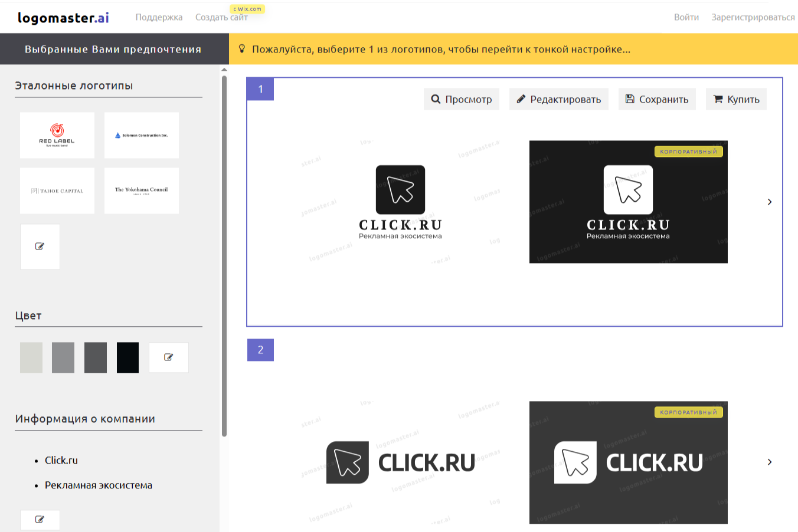Open the Поддержка support link
The height and width of the screenshot is (532, 798).
click(x=159, y=17)
